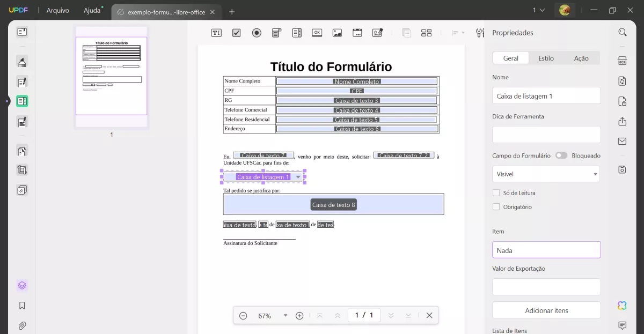The image size is (644, 334).
Task: Open the AI assistant in right sidebar
Action: coord(621,305)
